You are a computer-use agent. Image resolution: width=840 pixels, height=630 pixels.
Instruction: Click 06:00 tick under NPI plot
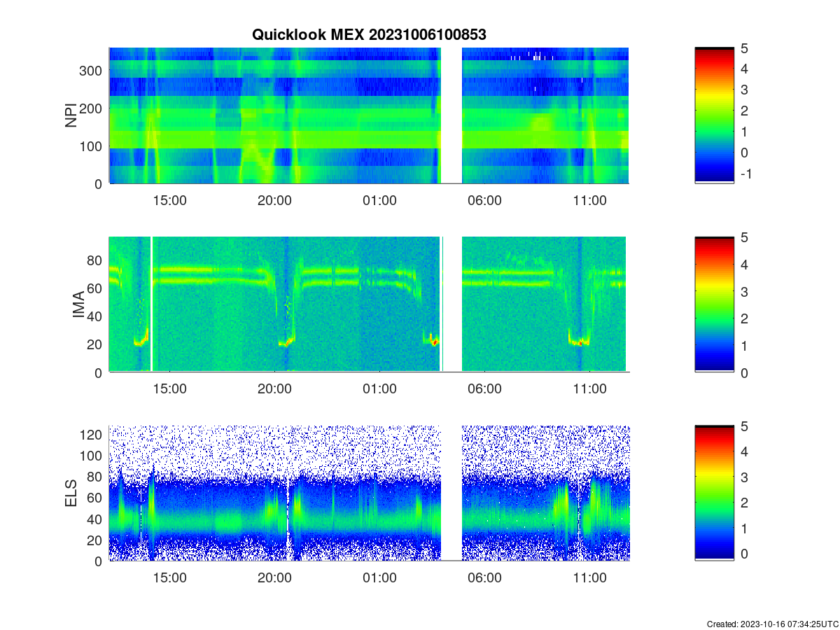tap(484, 200)
